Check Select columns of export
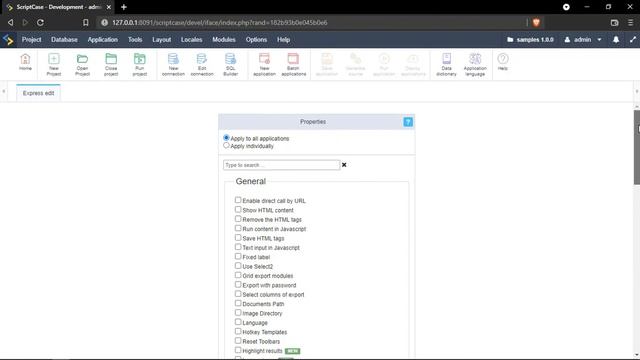The width and height of the screenshot is (640, 360). click(238, 294)
